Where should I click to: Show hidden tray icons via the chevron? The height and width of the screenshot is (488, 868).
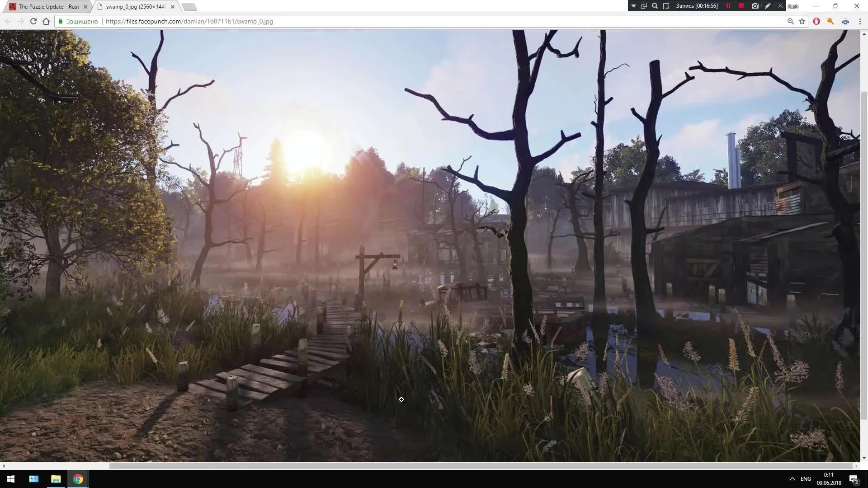[x=793, y=479]
